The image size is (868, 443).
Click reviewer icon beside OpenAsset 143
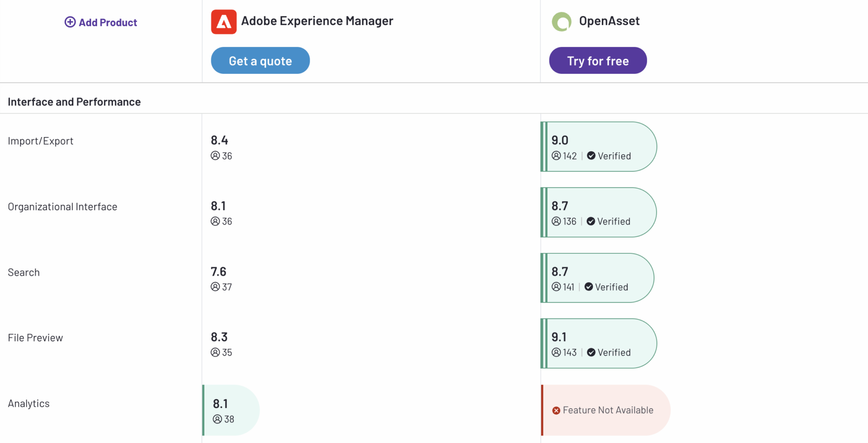point(556,352)
